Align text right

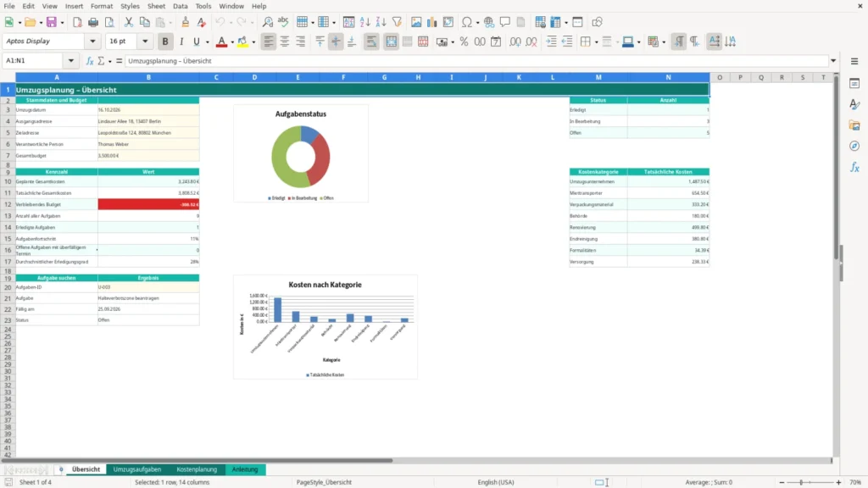pyautogui.click(x=301, y=42)
